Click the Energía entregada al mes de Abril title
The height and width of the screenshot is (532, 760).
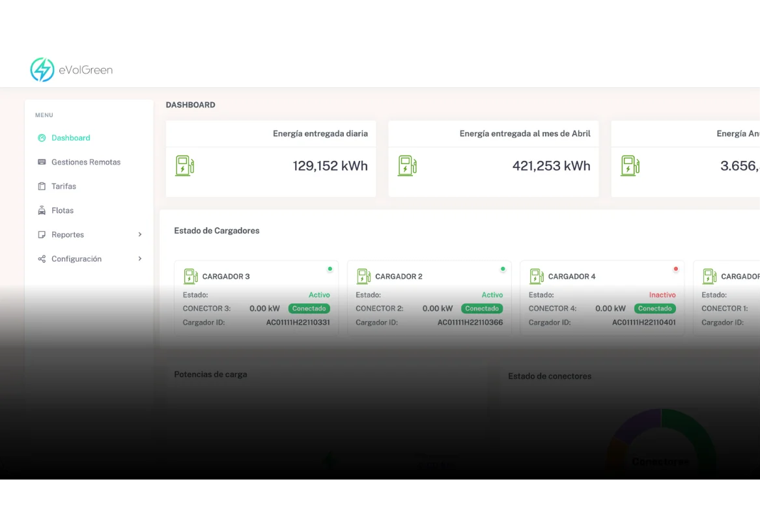point(525,133)
